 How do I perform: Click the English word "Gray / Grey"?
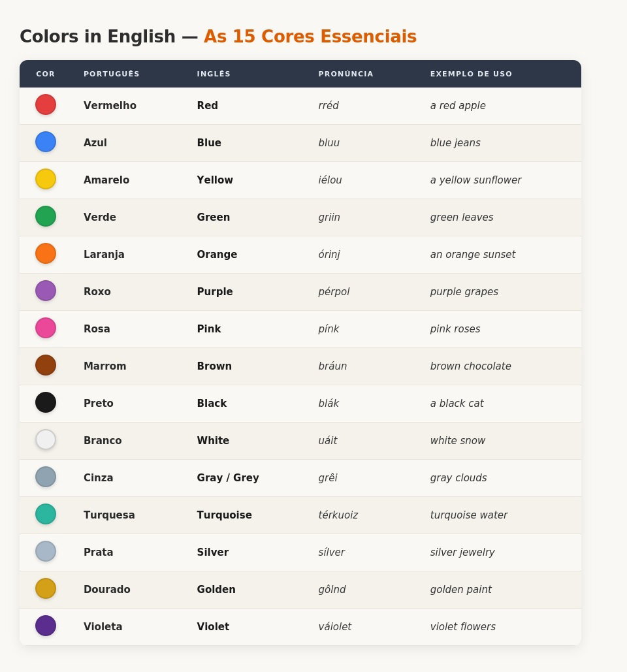point(228,478)
